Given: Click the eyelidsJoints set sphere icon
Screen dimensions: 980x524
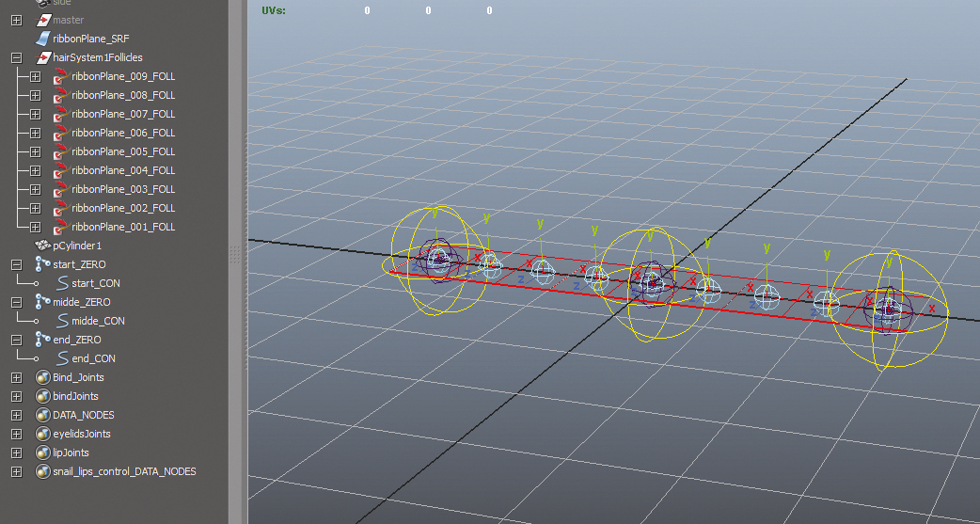Looking at the screenshot, I should 42,434.
